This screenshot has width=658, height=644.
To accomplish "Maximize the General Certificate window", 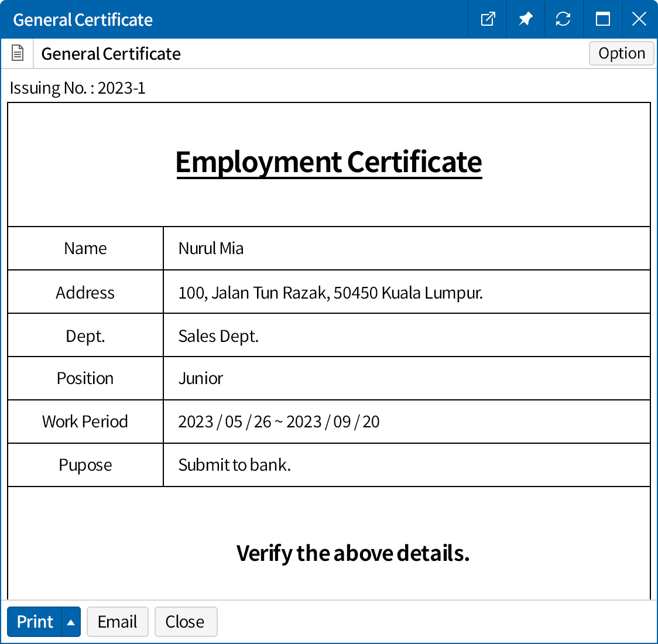I will [x=602, y=19].
